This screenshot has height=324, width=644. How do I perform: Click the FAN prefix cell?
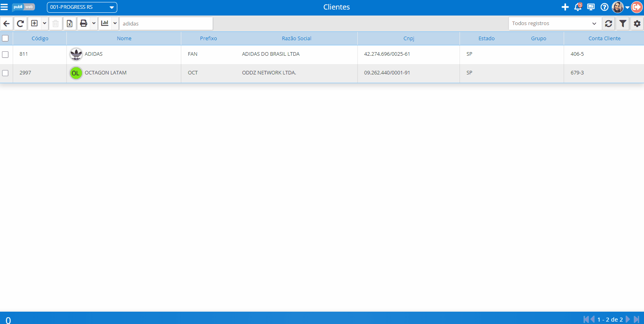[x=193, y=54]
